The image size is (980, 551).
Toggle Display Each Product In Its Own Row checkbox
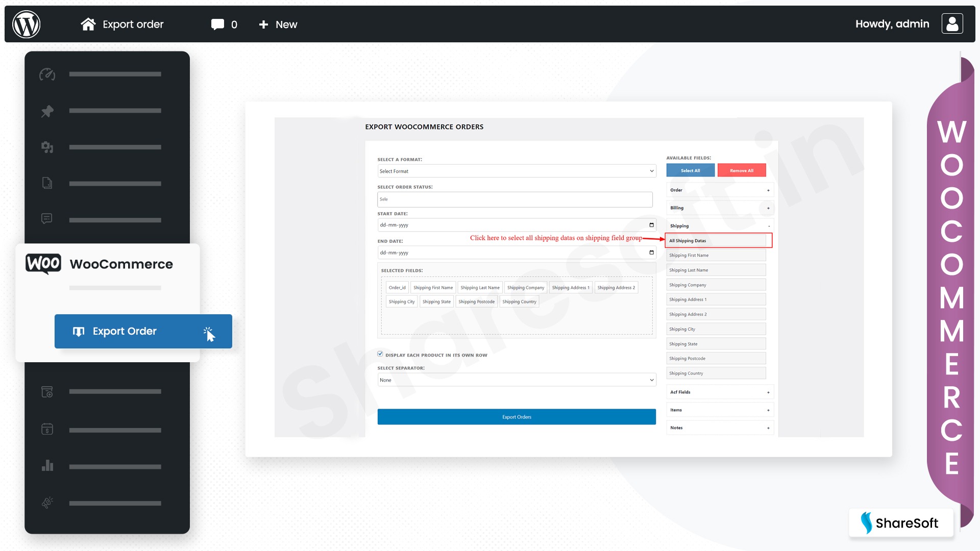pyautogui.click(x=380, y=354)
